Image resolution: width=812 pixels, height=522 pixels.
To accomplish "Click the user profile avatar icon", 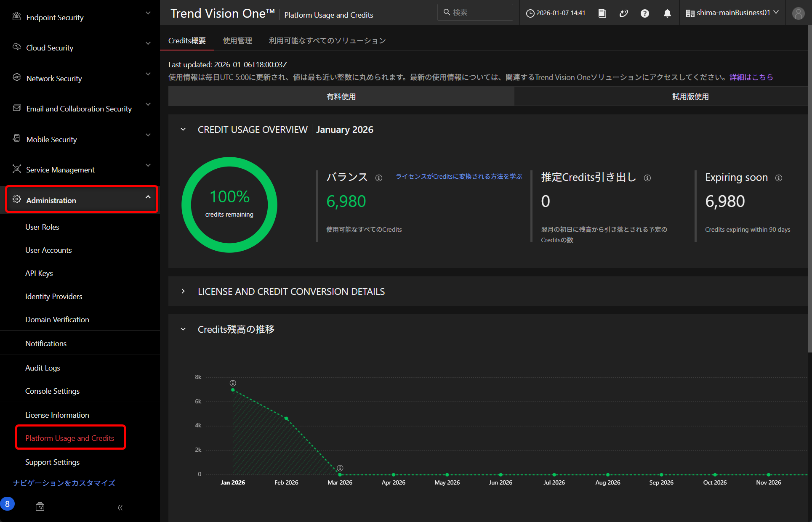I will click(798, 13).
